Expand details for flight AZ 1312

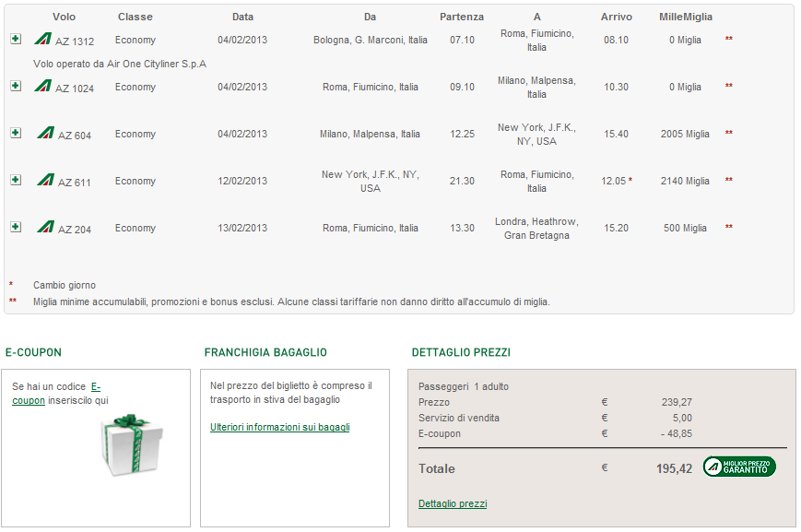15,39
